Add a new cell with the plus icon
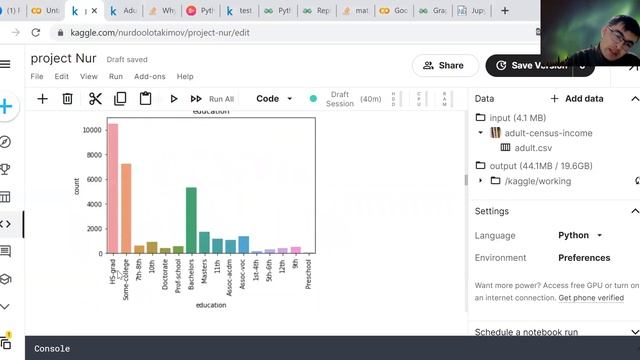The image size is (640, 360). (42, 99)
